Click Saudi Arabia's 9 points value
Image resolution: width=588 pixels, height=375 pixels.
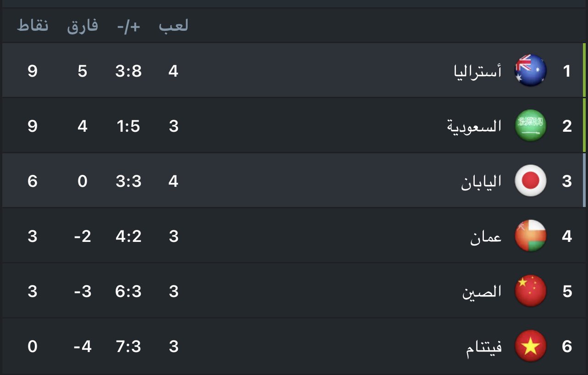[32, 126]
